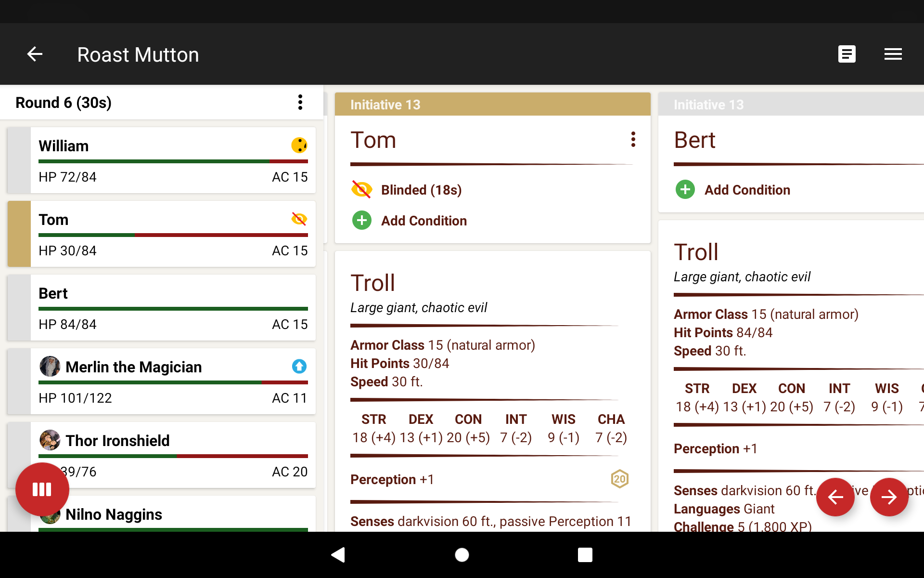Tap the blinded eye icon on Tom's initiative row

point(299,219)
